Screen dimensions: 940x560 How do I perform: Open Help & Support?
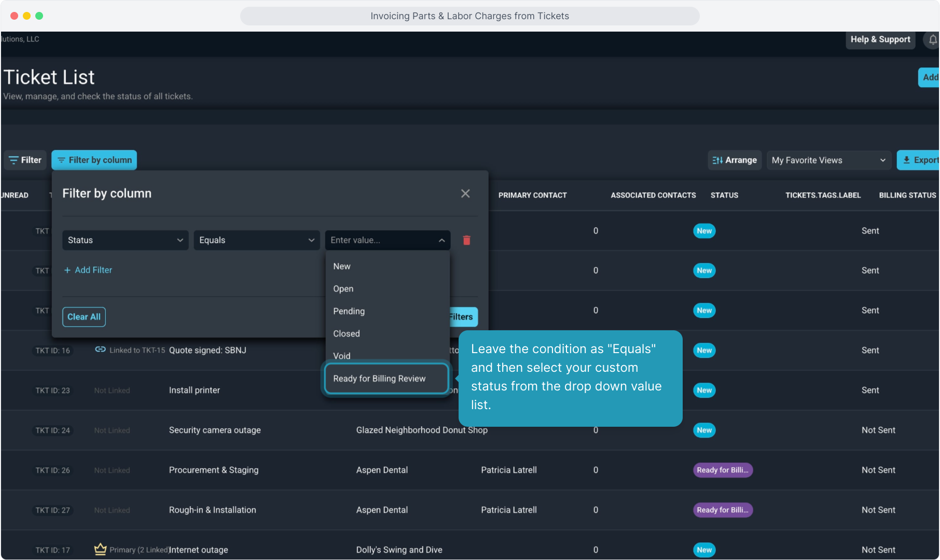click(x=880, y=39)
